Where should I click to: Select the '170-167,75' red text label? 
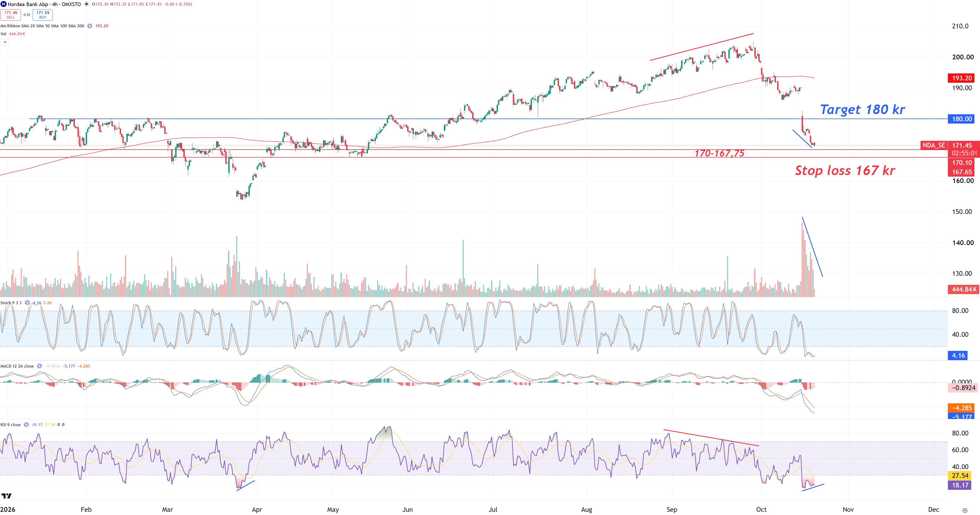pyautogui.click(x=719, y=153)
